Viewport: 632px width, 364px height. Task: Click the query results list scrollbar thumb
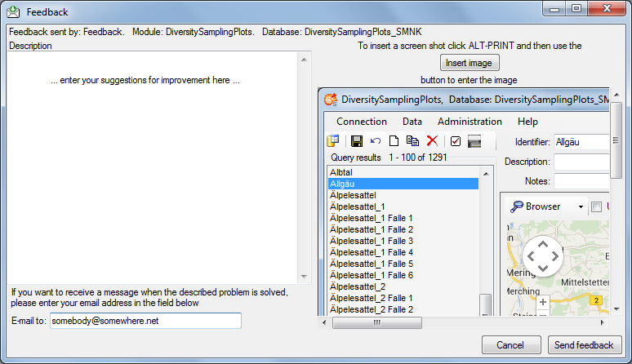tap(486, 304)
